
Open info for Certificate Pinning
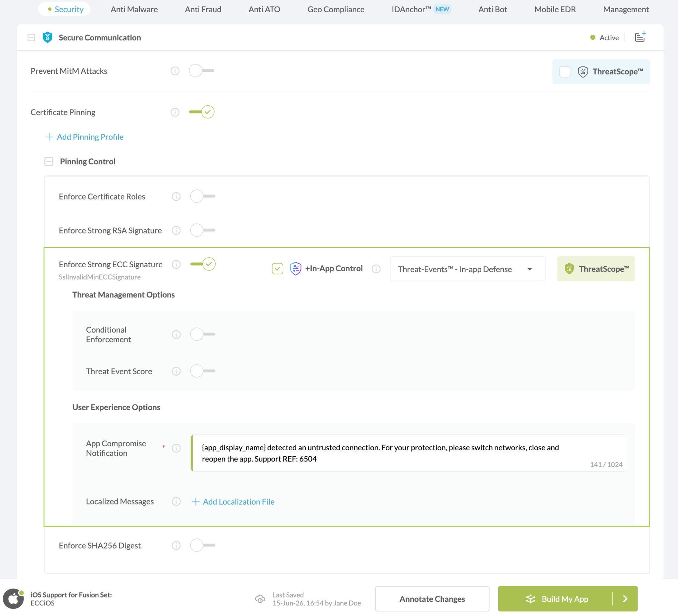tap(175, 112)
